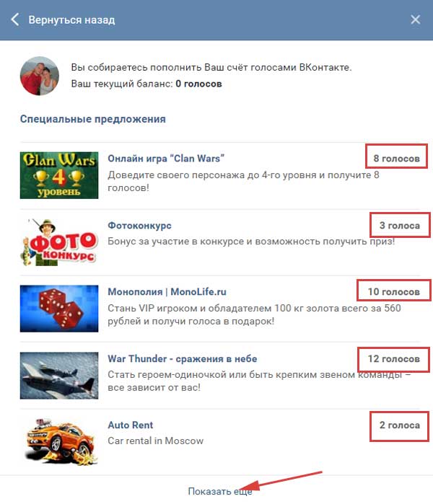Click the 10 голосов reward label

tap(394, 292)
